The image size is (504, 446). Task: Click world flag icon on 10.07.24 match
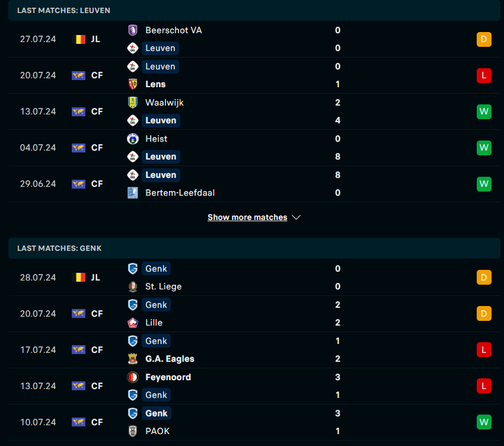click(79, 422)
